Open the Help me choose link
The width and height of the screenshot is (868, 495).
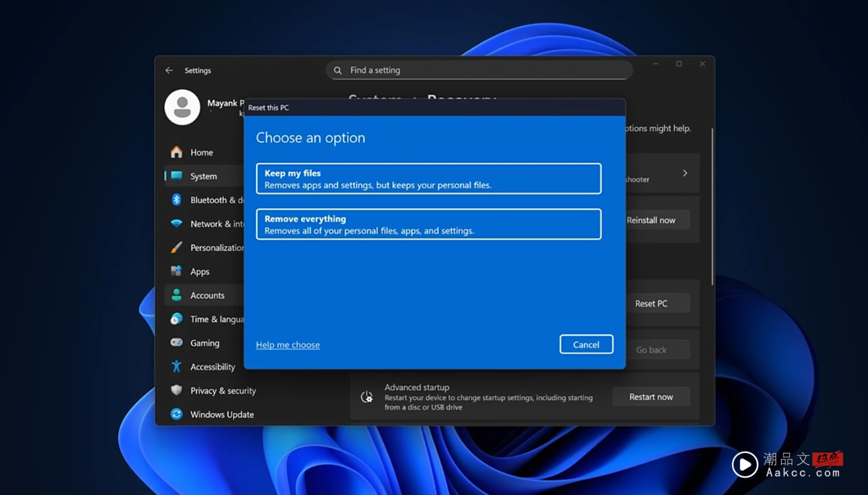[287, 344]
